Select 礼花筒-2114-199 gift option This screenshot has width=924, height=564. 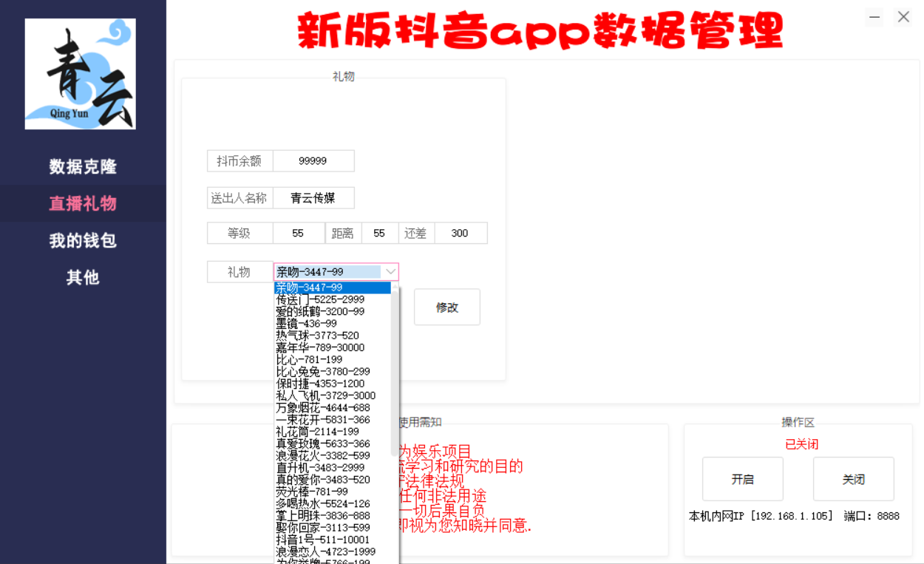[332, 431]
